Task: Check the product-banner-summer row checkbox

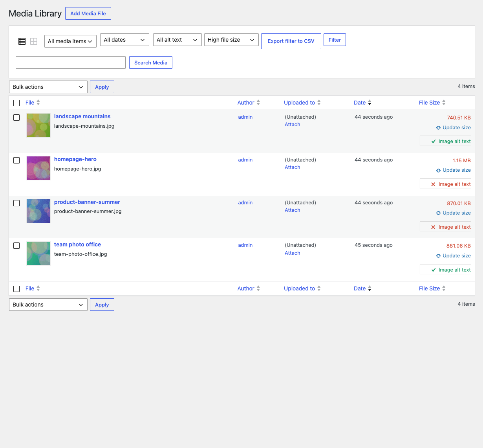Action: pyautogui.click(x=16, y=203)
